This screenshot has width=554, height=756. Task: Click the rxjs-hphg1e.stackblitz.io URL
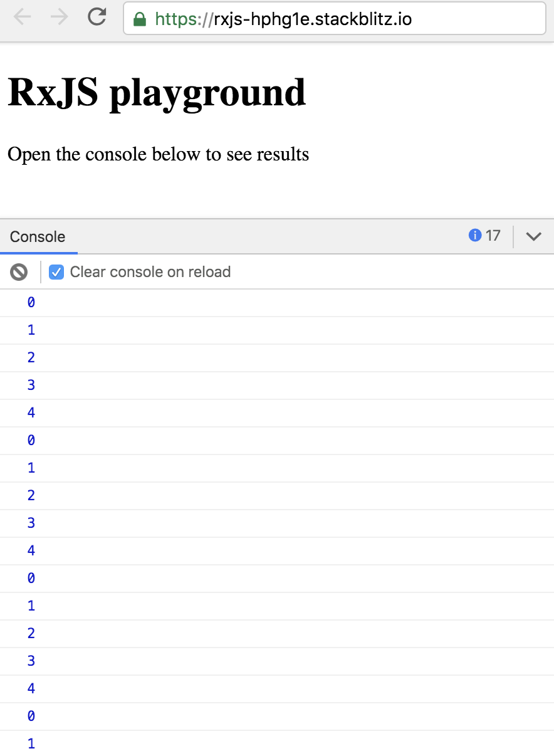point(282,19)
